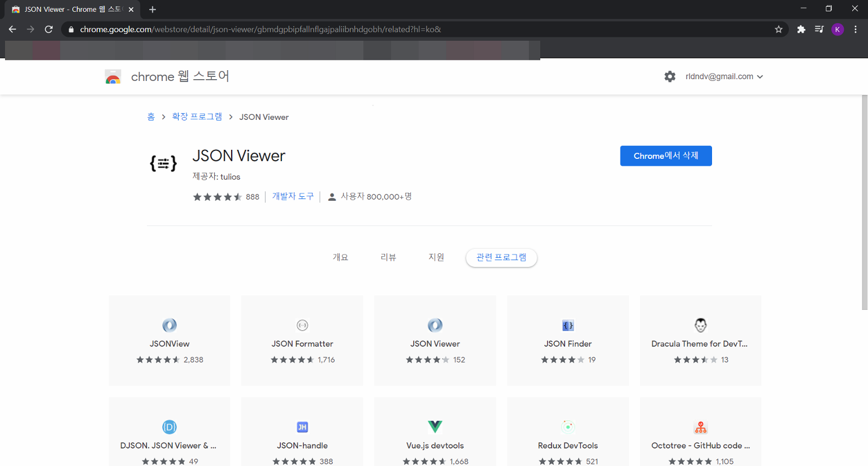Switch to the 지원 tab
The width and height of the screenshot is (868, 466).
[x=436, y=257]
